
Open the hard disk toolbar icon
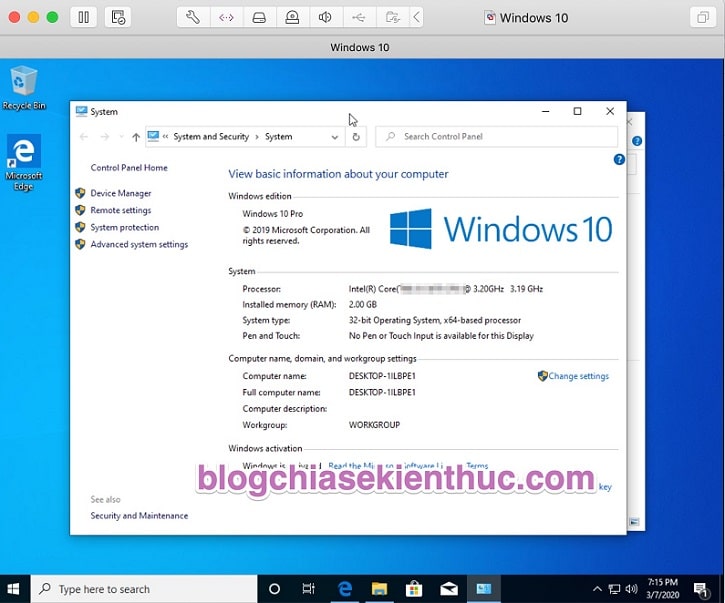point(259,18)
